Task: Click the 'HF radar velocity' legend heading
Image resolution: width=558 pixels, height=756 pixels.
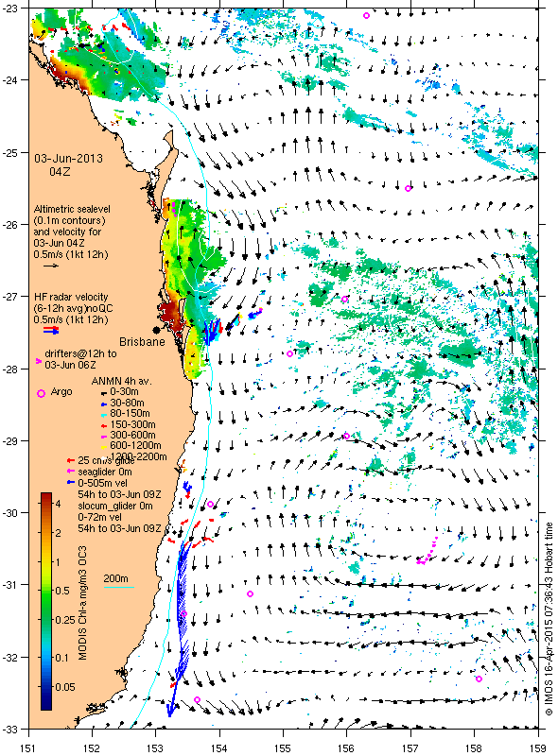Action: pos(71,297)
